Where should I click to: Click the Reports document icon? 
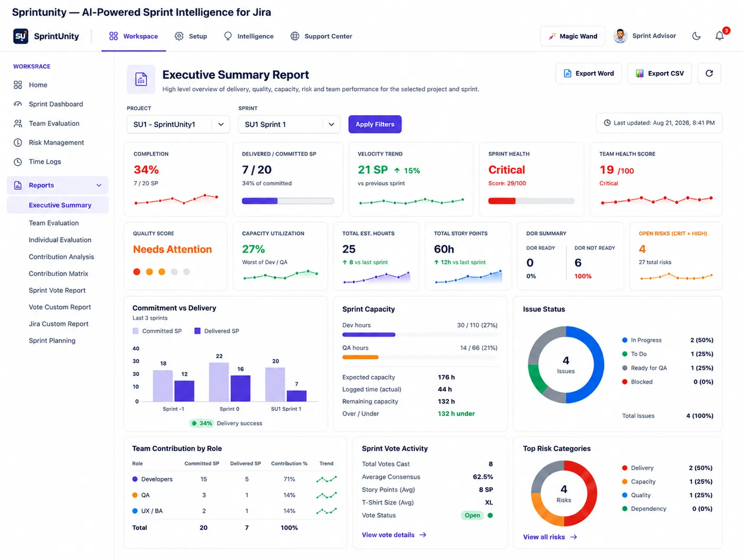18,185
